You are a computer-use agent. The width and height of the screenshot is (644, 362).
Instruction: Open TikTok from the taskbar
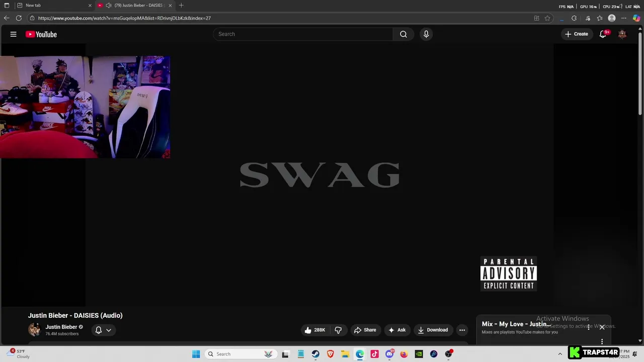tap(374, 354)
